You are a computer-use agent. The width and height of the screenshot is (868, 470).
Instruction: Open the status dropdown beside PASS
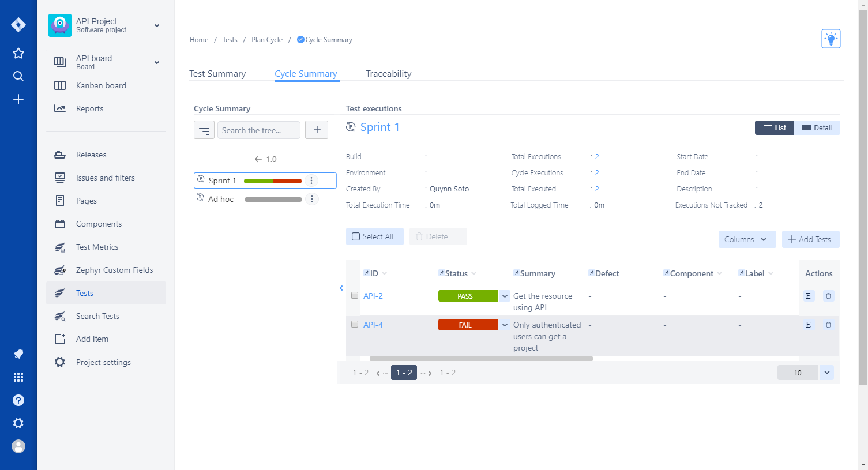pos(504,295)
